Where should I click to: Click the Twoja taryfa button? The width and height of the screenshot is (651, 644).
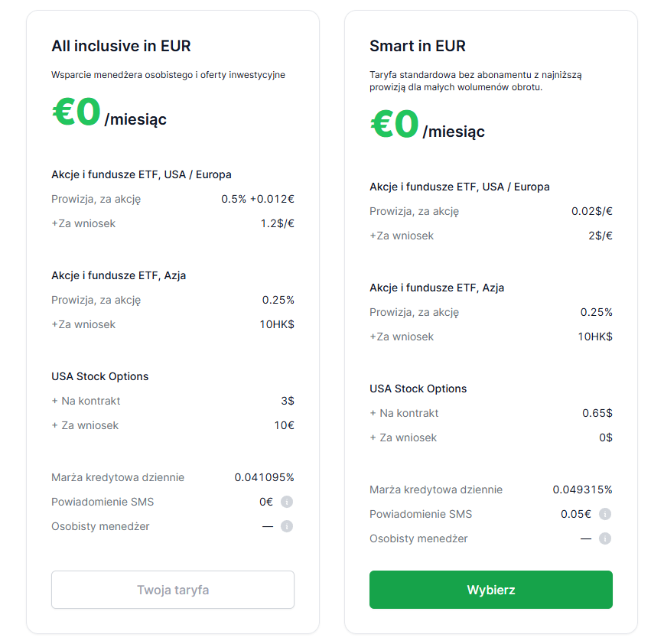[x=173, y=589]
